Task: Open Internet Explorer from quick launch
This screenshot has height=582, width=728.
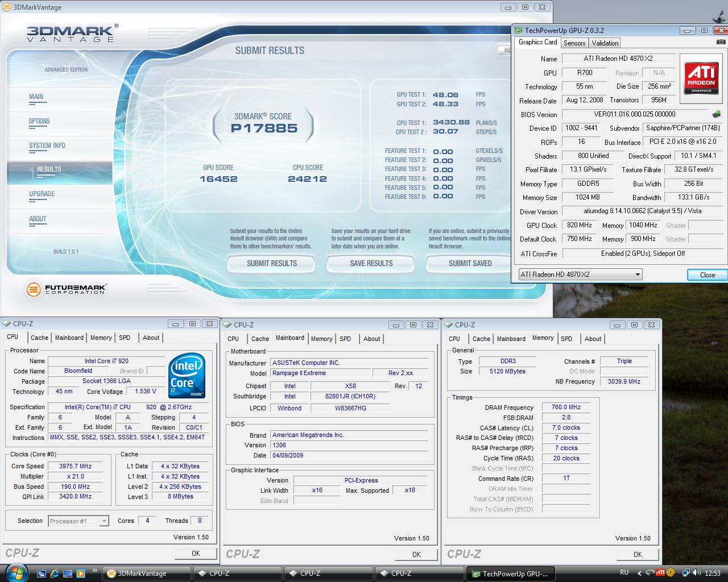Action: pyautogui.click(x=55, y=573)
